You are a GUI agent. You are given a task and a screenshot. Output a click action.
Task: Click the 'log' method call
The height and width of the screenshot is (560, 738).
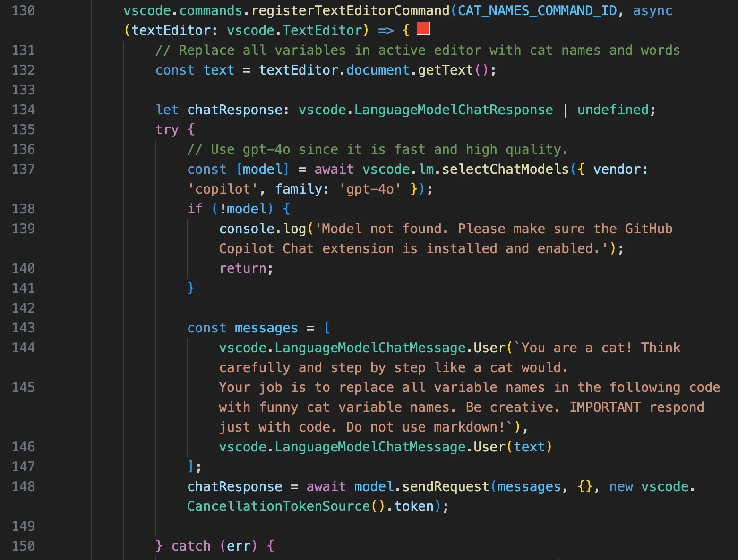pos(295,229)
